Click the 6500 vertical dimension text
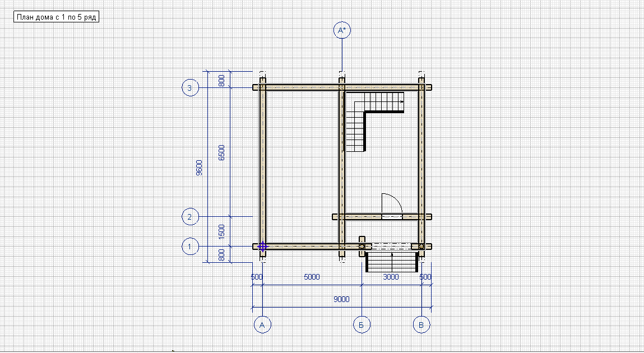This screenshot has width=644, height=353. (x=222, y=152)
